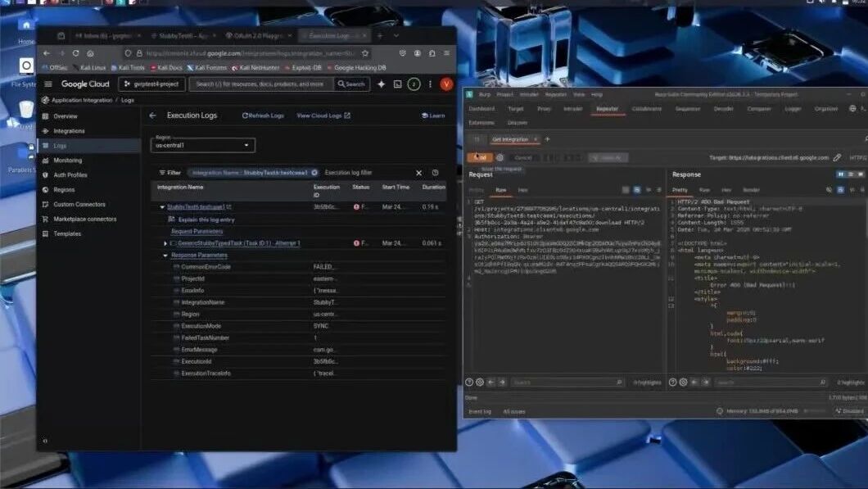Image resolution: width=868 pixels, height=489 pixels.
Task: Click Burp request search field
Action: click(x=566, y=383)
